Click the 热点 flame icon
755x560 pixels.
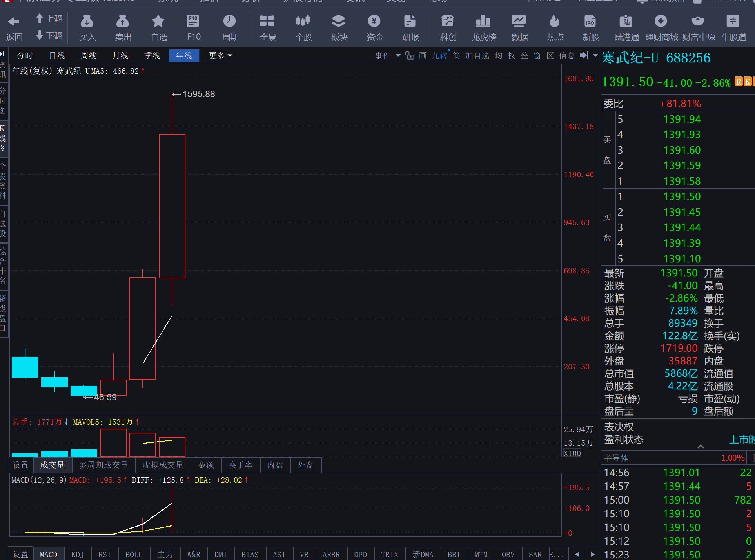tap(555, 22)
